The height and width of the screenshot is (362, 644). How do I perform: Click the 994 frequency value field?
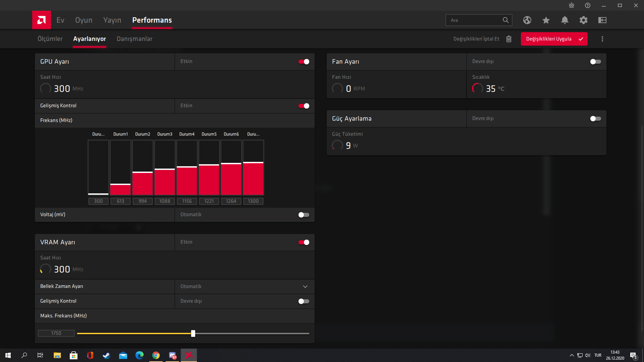pos(143,201)
